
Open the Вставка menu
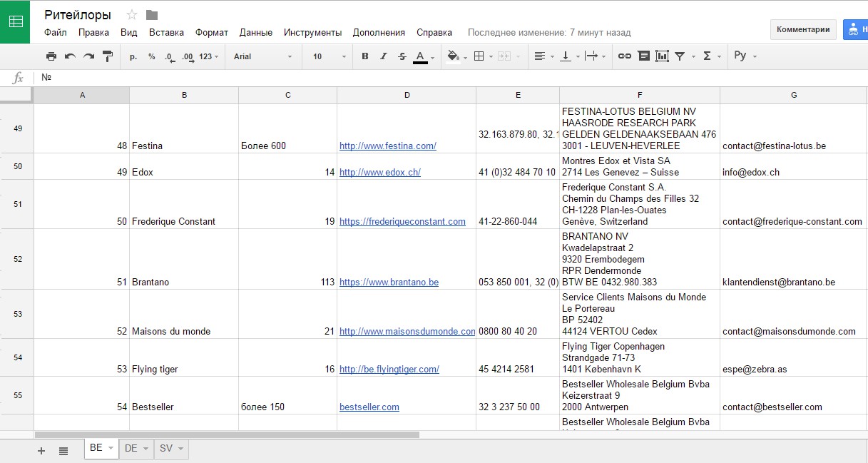tap(166, 32)
